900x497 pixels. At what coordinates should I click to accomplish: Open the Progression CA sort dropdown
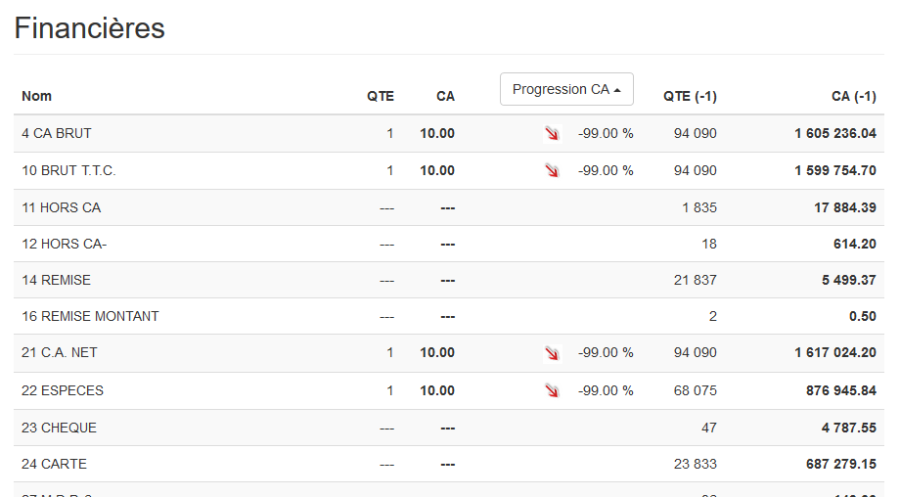566,89
